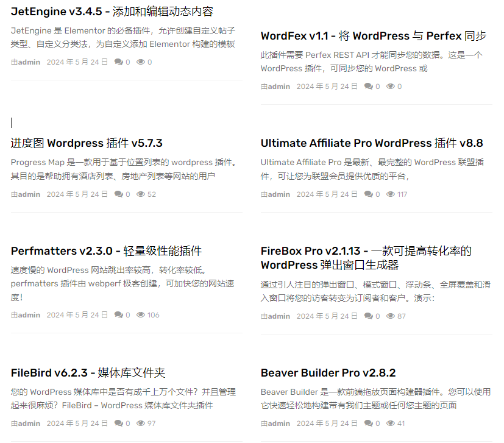Click the FileBird excerpt about 媒体库
Image resolution: width=504 pixels, height=443 pixels.
(124, 399)
